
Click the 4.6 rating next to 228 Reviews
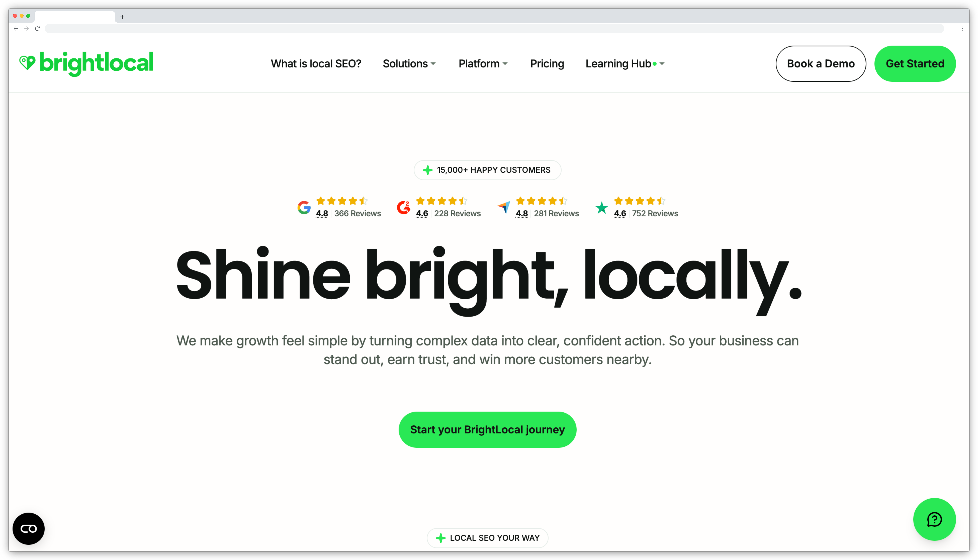click(x=422, y=213)
